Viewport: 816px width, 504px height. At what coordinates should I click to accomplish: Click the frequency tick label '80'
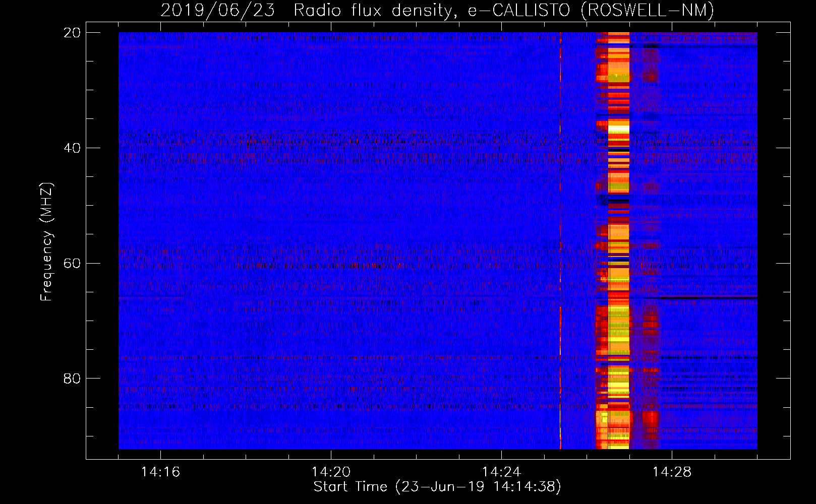(x=72, y=379)
